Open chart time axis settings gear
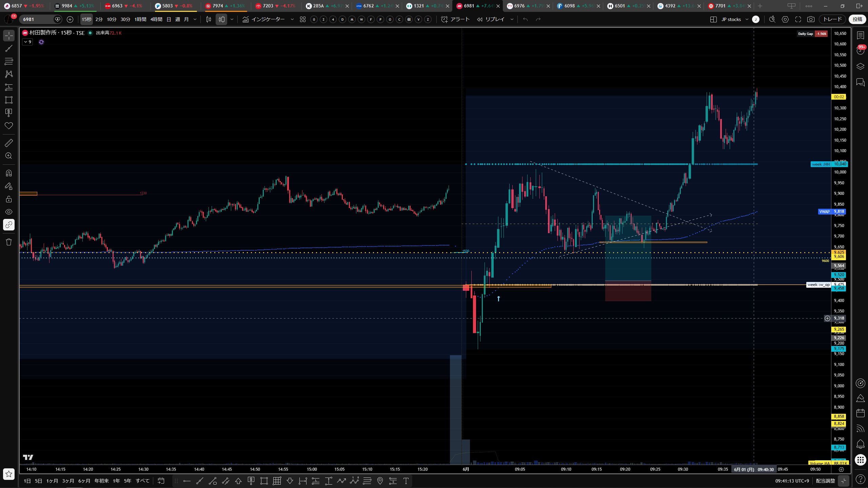This screenshot has width=868, height=488. 841,469
